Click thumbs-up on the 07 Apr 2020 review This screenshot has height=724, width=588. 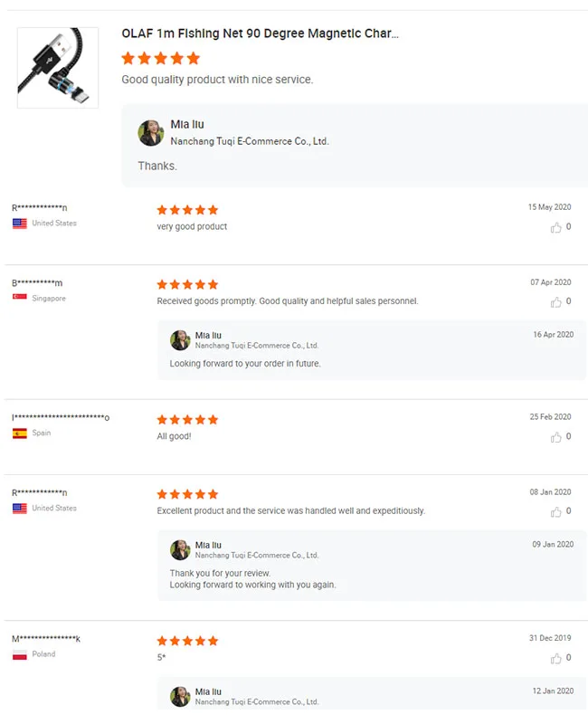click(x=555, y=302)
